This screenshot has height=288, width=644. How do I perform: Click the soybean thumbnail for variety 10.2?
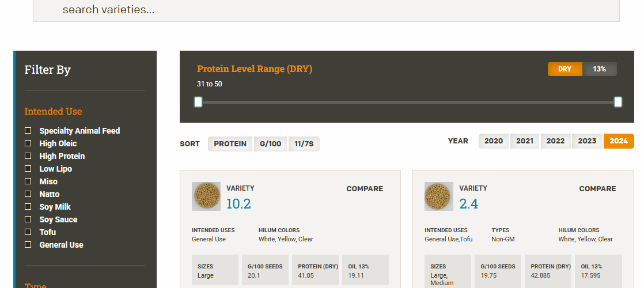tap(206, 196)
